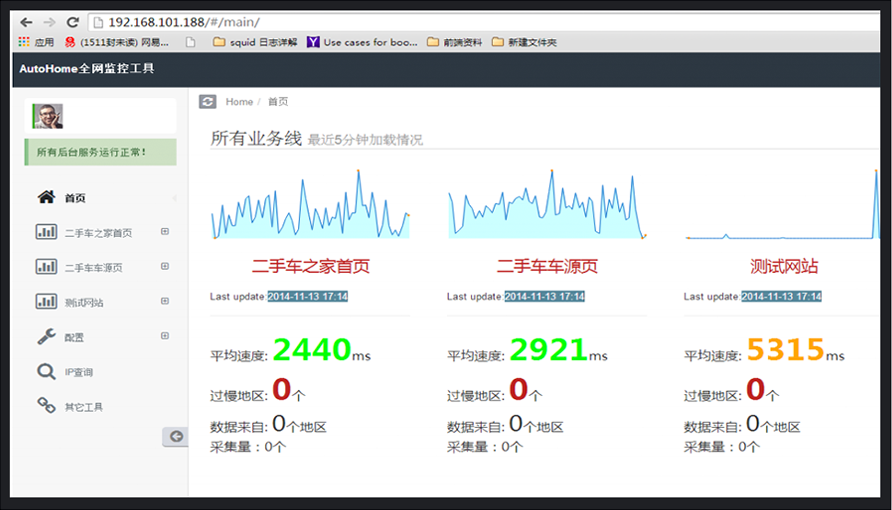Open the NetEase mail bookmark
This screenshot has width=892, height=510.
click(x=117, y=42)
